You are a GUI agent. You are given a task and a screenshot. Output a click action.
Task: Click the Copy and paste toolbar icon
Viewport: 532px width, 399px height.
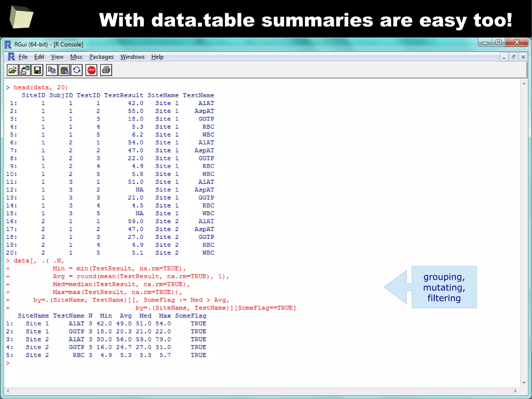(x=77, y=70)
